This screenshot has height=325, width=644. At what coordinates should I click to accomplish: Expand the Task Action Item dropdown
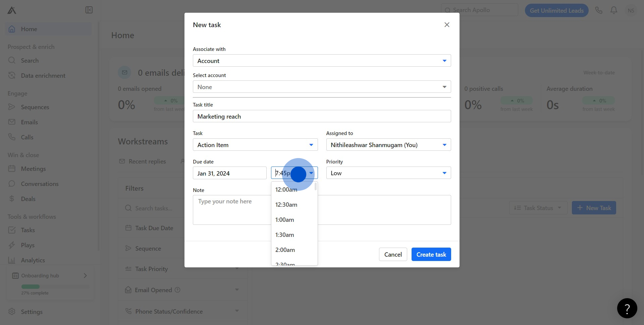click(255, 145)
